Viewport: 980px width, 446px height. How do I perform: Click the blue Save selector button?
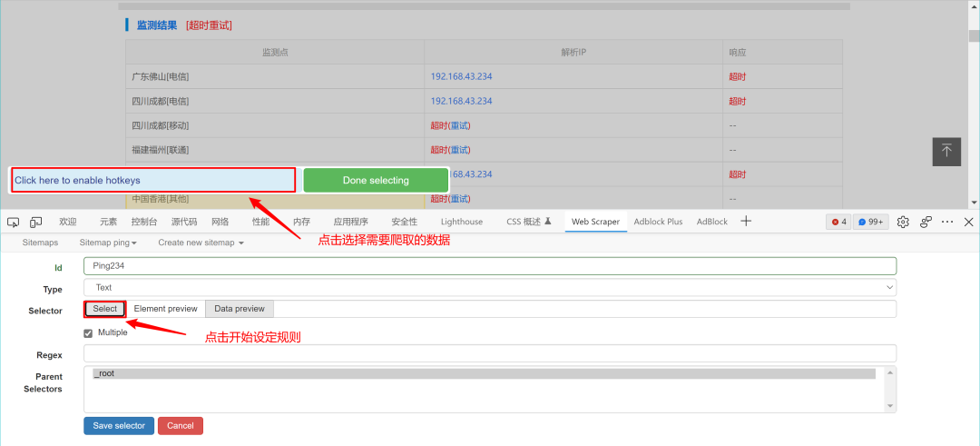119,425
